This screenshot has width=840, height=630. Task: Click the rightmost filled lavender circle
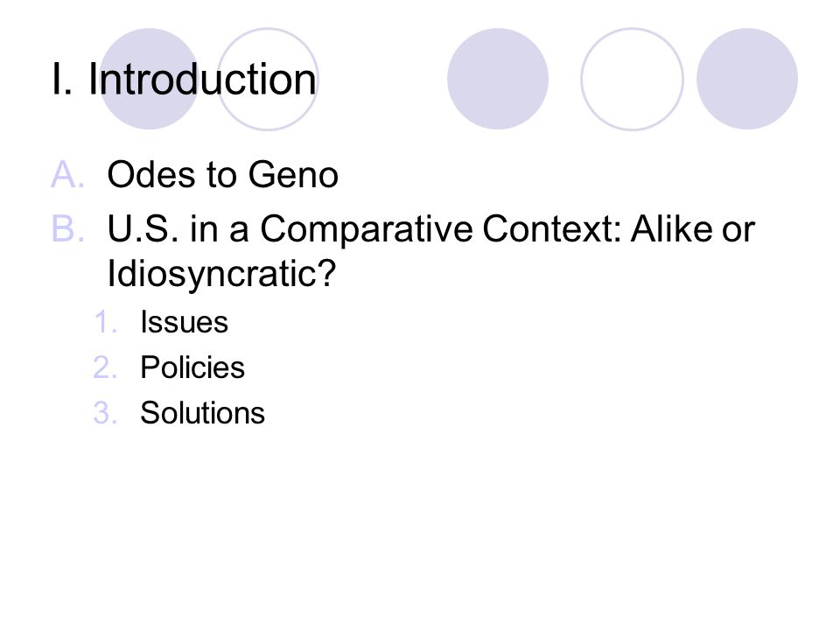point(746,79)
